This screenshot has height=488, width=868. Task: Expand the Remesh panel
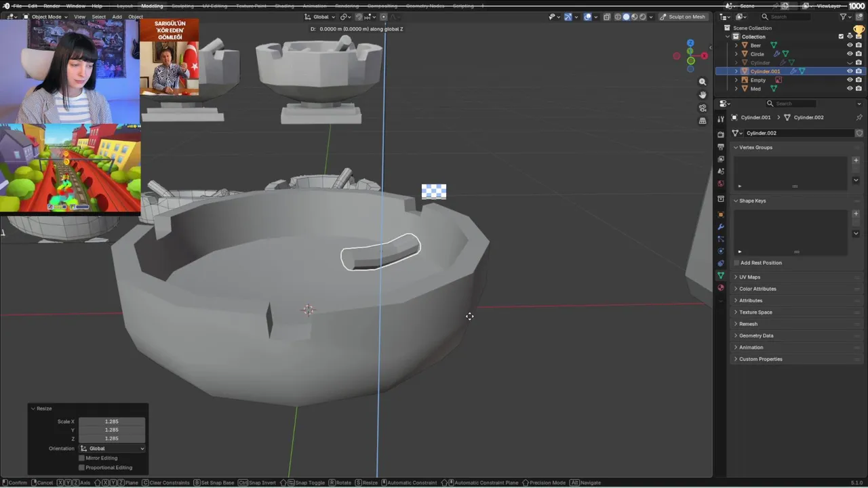pyautogui.click(x=748, y=324)
